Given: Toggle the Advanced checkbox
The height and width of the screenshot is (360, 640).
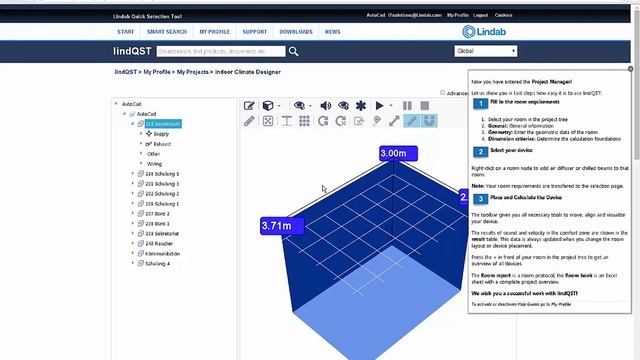Looking at the screenshot, I should pyautogui.click(x=442, y=93).
